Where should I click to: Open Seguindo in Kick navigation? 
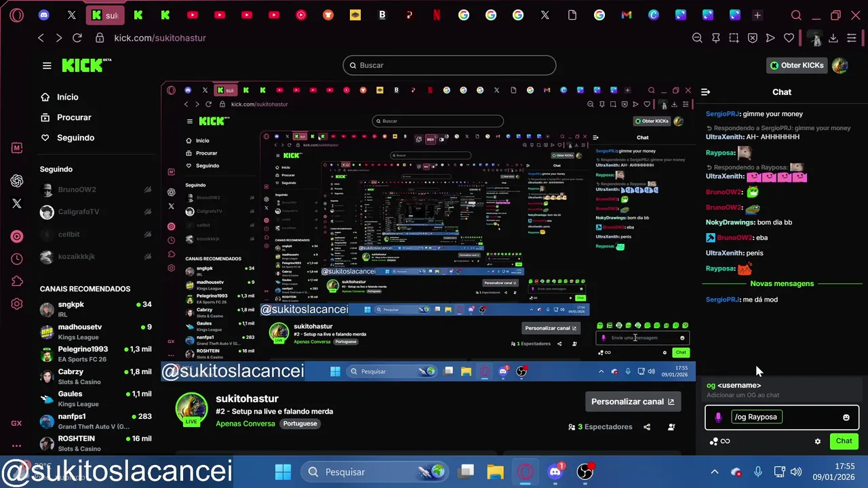[67, 138]
